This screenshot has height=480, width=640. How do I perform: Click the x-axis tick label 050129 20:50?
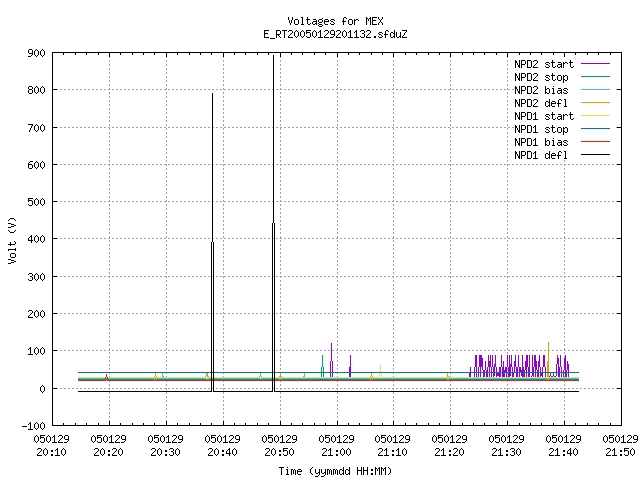pos(280,446)
